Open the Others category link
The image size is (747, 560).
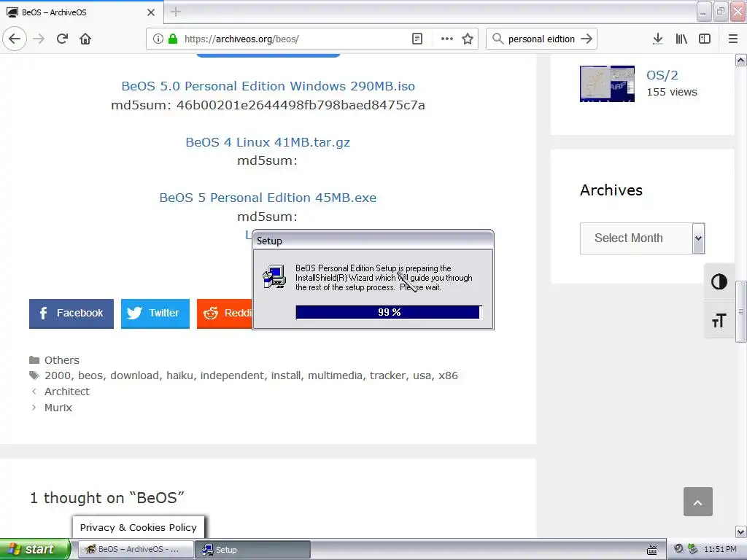tap(62, 360)
